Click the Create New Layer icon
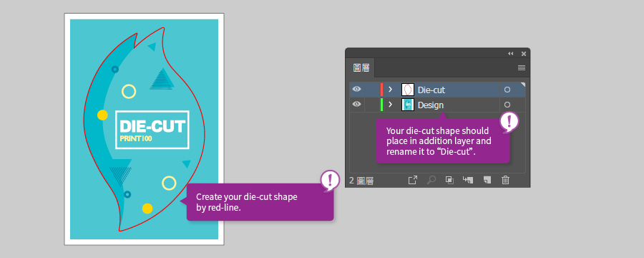The height and width of the screenshot is (258, 644). pos(487,180)
